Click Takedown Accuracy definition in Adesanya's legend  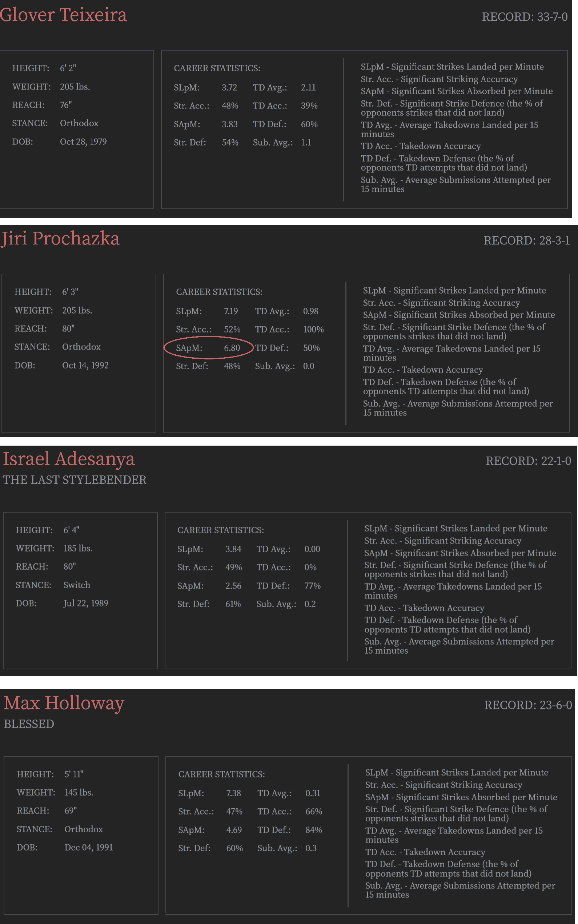click(424, 608)
